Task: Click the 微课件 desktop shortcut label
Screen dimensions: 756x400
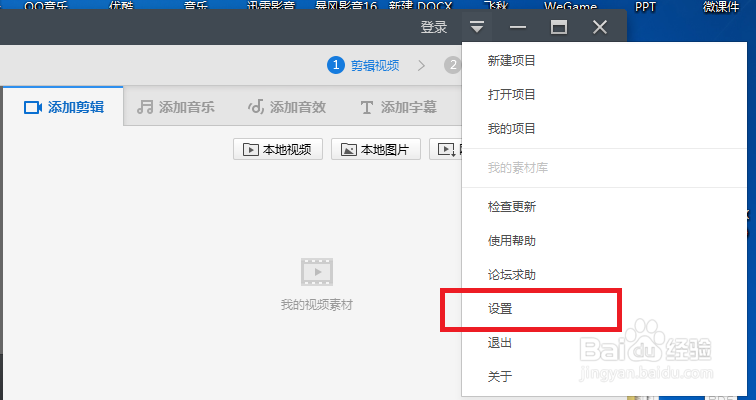Action: pos(721,7)
